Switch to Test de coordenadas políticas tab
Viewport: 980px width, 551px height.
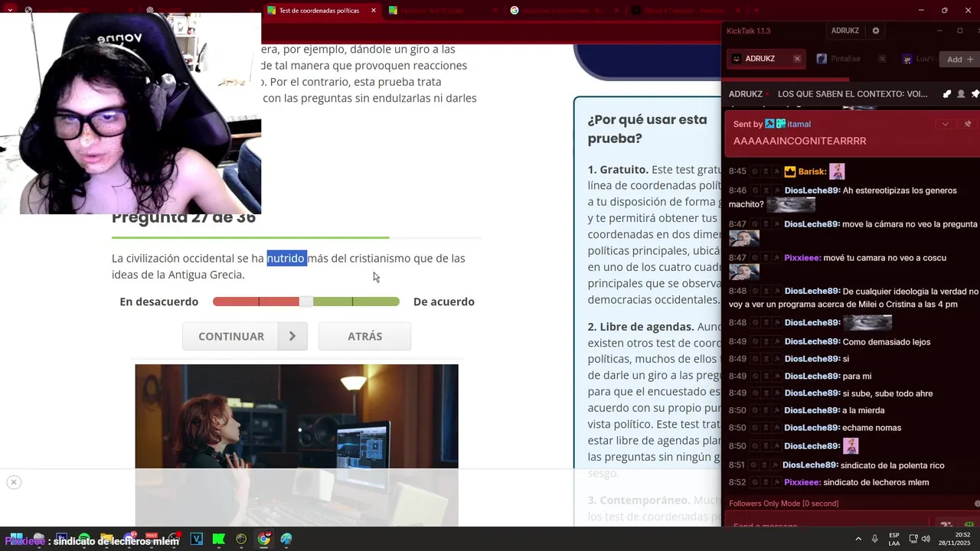point(318,11)
